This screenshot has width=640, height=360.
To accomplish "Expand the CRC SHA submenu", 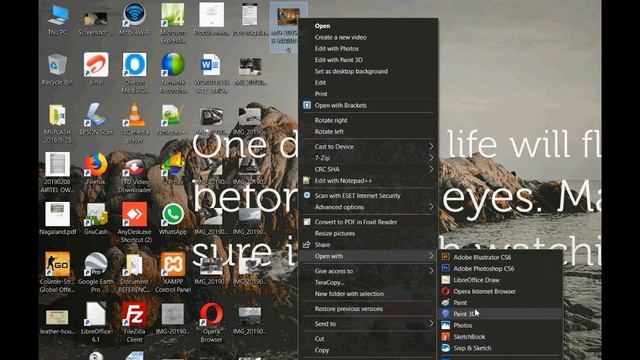I will point(369,169).
